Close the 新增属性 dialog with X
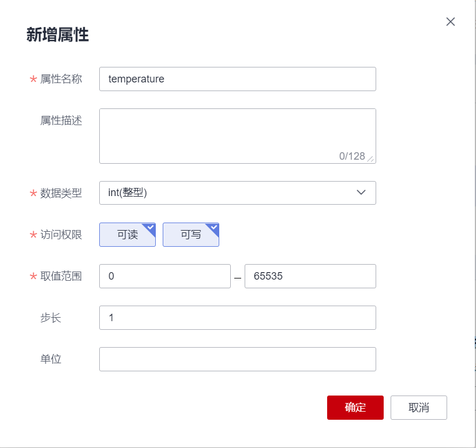 tap(451, 22)
